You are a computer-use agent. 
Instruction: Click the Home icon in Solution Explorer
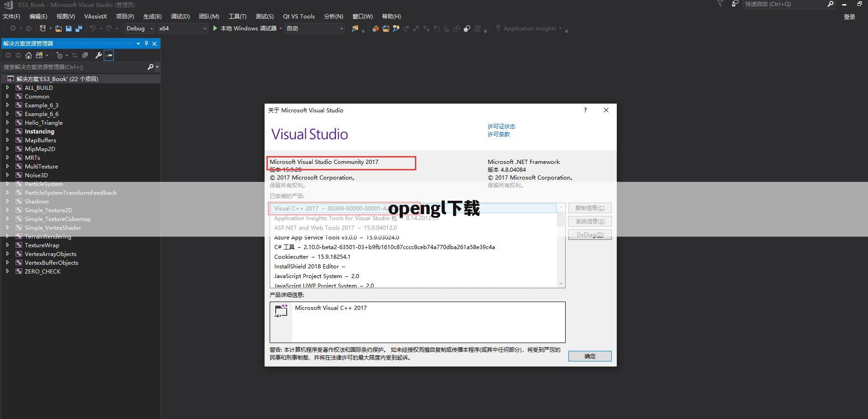click(29, 55)
